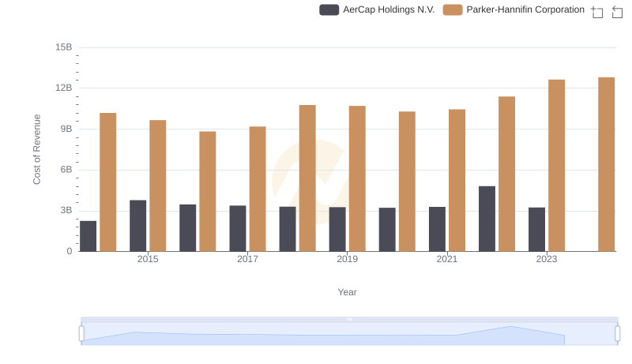Select the 2023 AerCap bar
Viewport: 632px width, 364px height.
(537, 230)
